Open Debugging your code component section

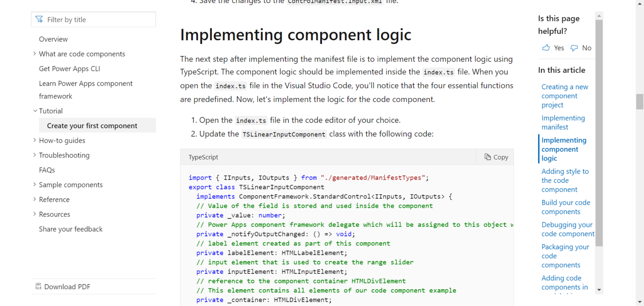pos(567,229)
